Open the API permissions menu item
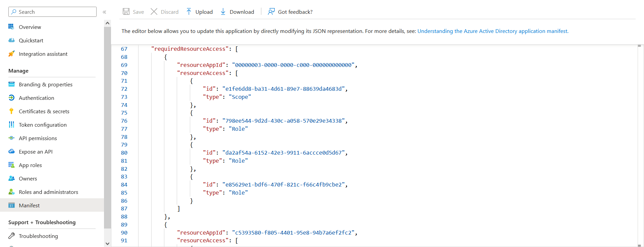Image resolution: width=644 pixels, height=247 pixels. tap(38, 138)
